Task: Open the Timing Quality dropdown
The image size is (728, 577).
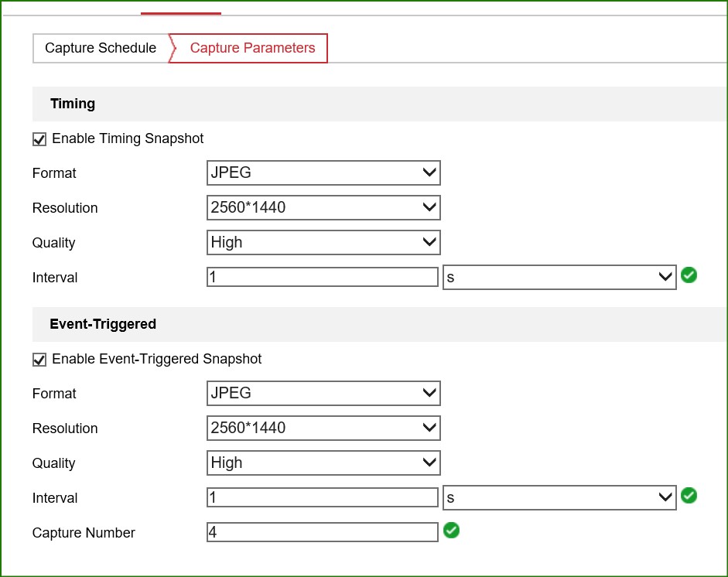Action: 323,243
